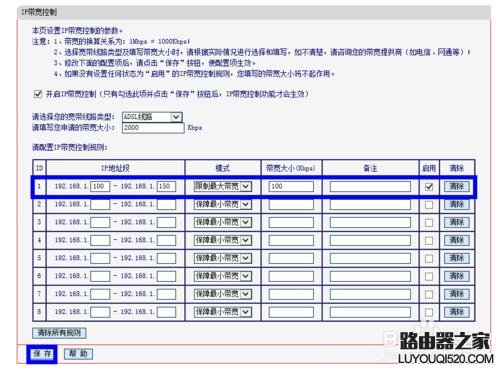Open row 8 mode dropdown

(222, 312)
